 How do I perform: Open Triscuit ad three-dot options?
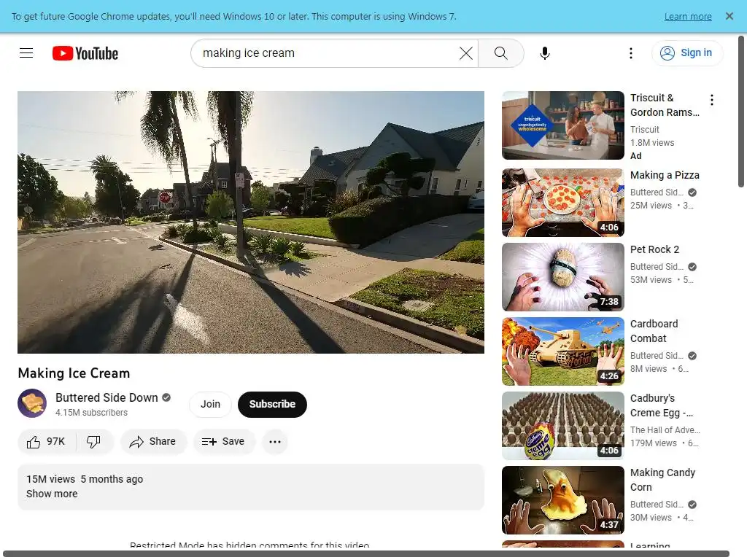712,100
